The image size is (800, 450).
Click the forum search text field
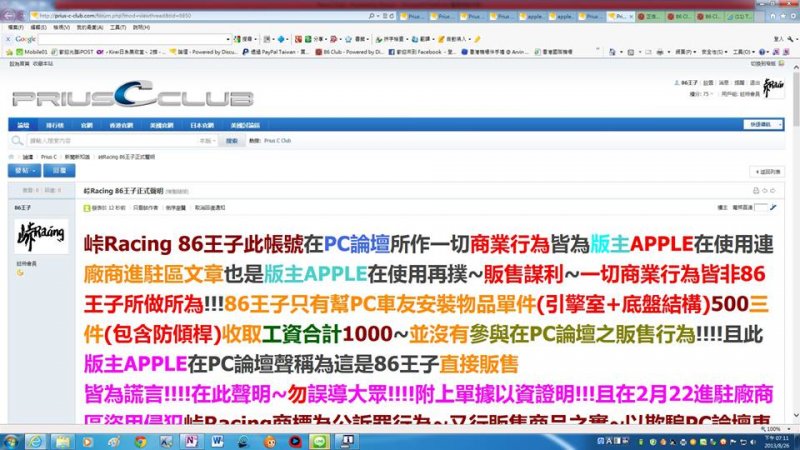[113, 140]
